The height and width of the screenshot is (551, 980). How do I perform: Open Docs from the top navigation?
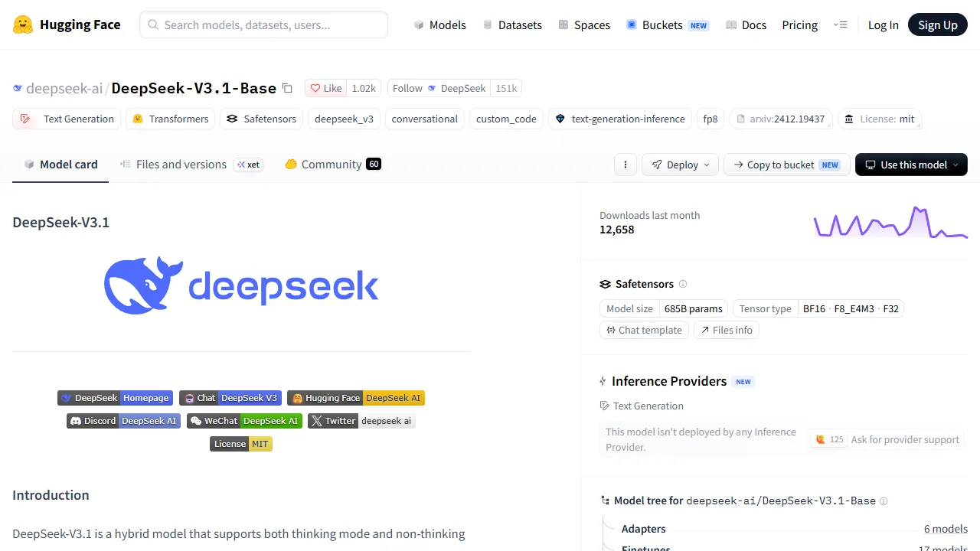[x=746, y=24]
